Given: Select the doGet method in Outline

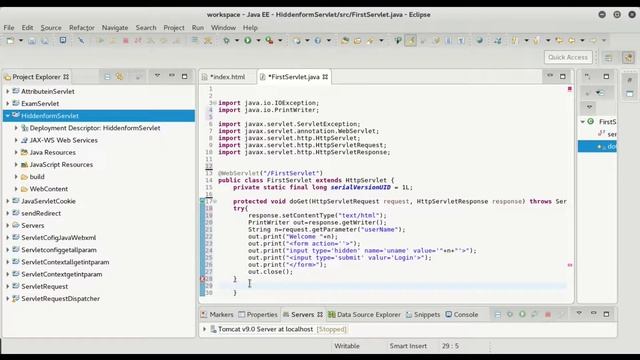Looking at the screenshot, I should tap(598, 147).
